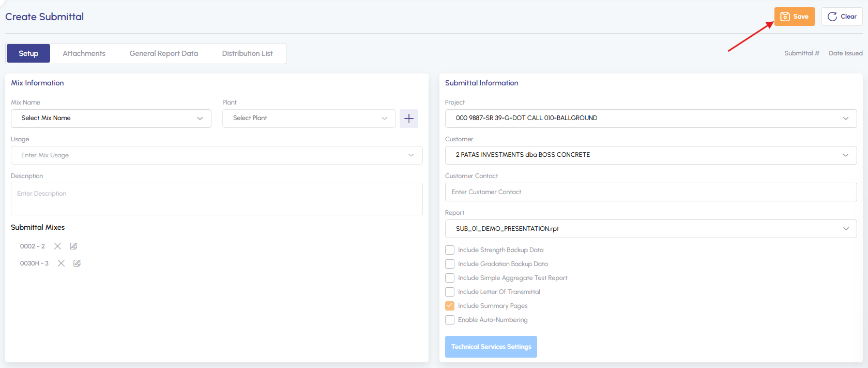
Task: Check Include Gradation Backup Data
Action: click(450, 264)
